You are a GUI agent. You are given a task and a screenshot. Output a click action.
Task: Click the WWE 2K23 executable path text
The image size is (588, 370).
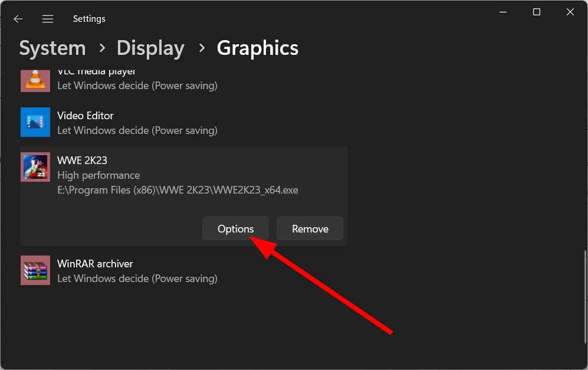pyautogui.click(x=178, y=189)
